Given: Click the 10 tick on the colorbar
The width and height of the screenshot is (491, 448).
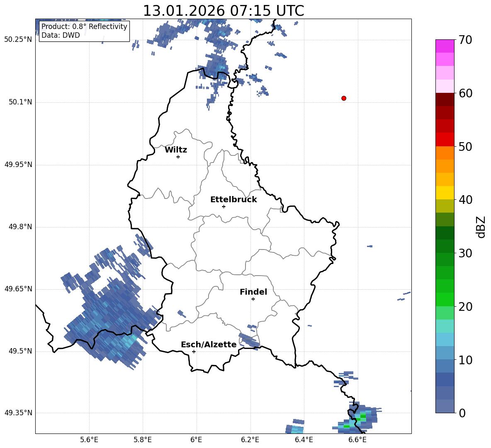Looking at the screenshot, I should click(x=465, y=360).
